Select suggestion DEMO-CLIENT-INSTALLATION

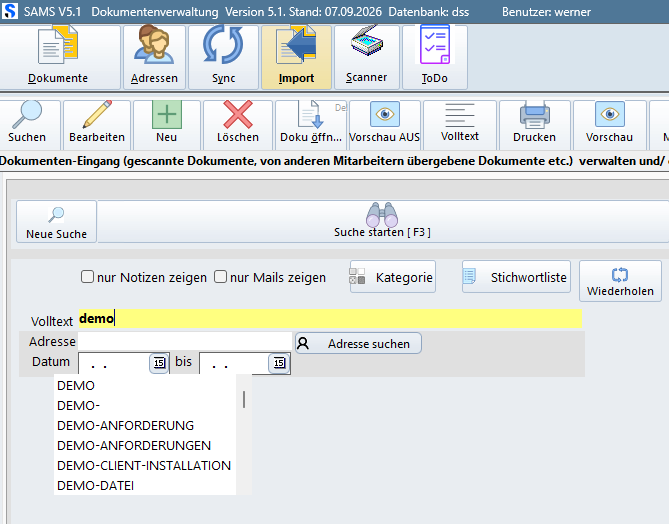pyautogui.click(x=145, y=466)
